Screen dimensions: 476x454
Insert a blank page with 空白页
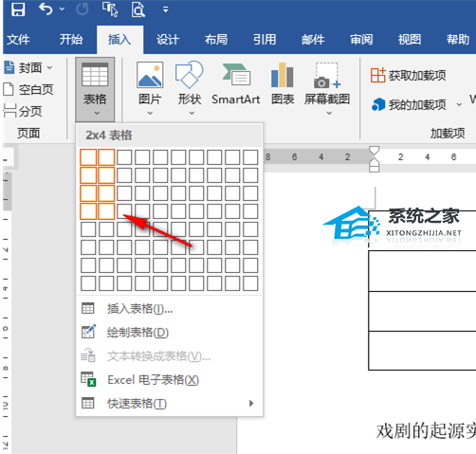(27, 89)
